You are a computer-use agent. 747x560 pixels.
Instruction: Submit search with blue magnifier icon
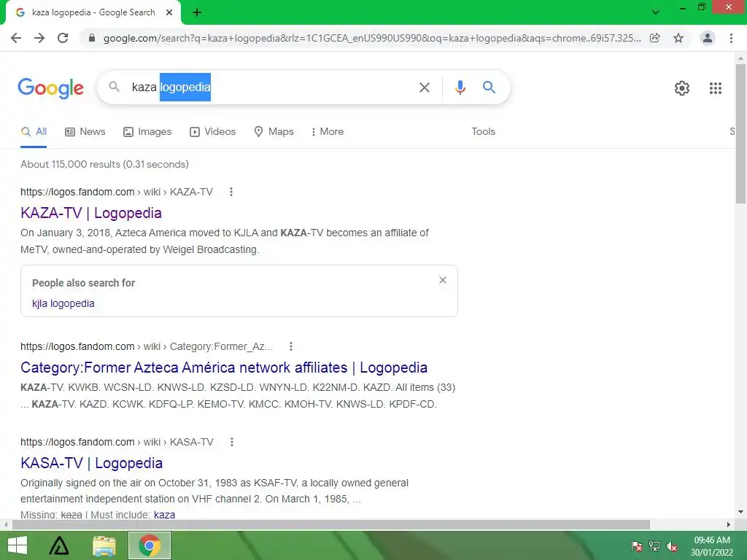pos(489,87)
